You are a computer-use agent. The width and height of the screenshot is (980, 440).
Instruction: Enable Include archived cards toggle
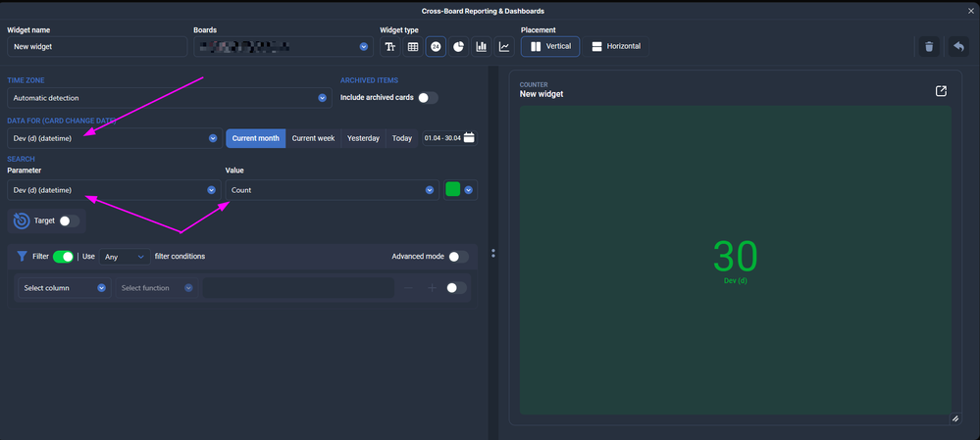click(428, 98)
